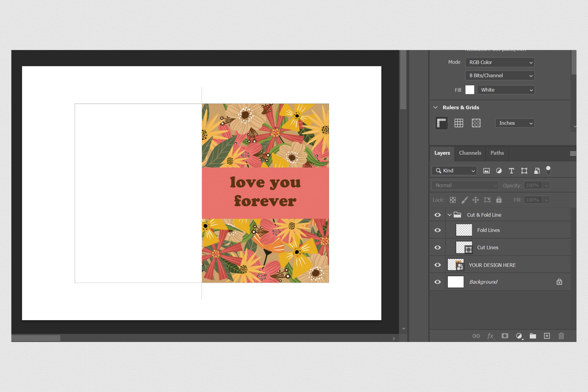Click the grid icon in Rulers & Grids

click(x=459, y=123)
